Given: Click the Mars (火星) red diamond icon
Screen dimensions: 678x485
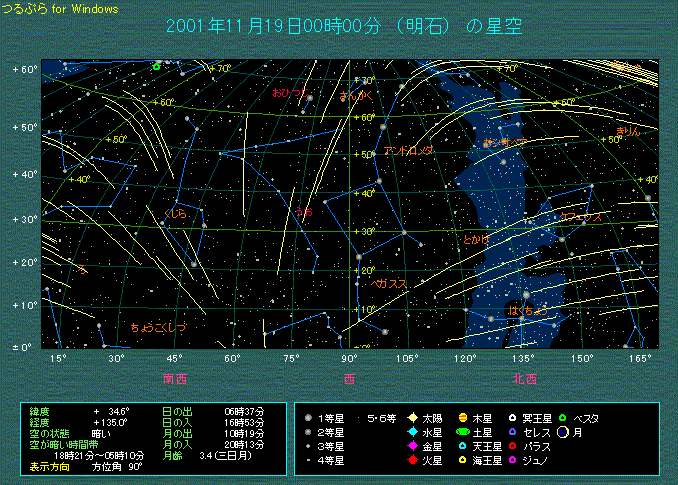Looking at the screenshot, I should coord(412,460).
